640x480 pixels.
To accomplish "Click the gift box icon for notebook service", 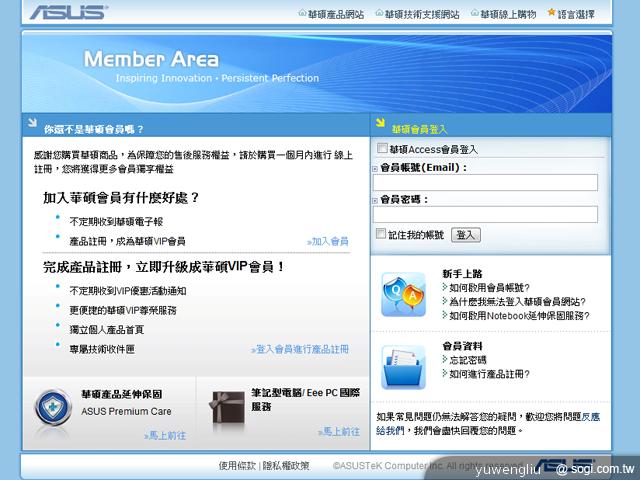I will (x=228, y=404).
